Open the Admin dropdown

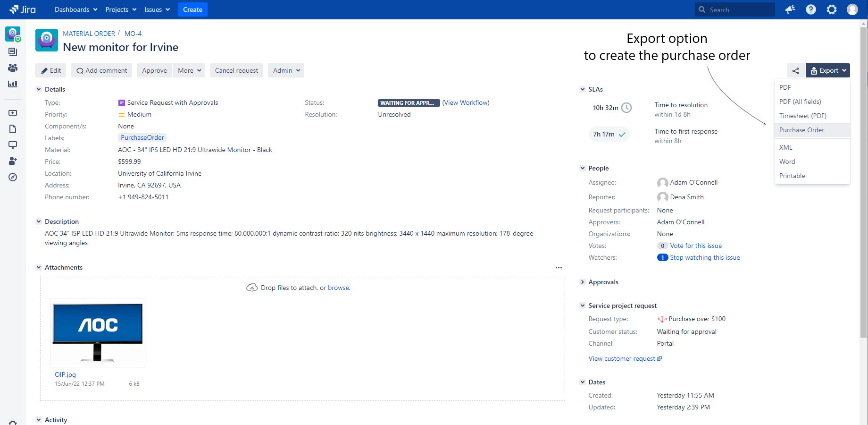point(286,70)
